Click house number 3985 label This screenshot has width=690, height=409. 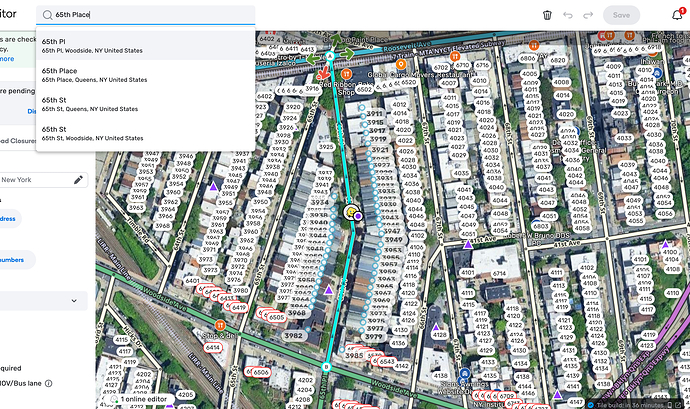point(354,355)
